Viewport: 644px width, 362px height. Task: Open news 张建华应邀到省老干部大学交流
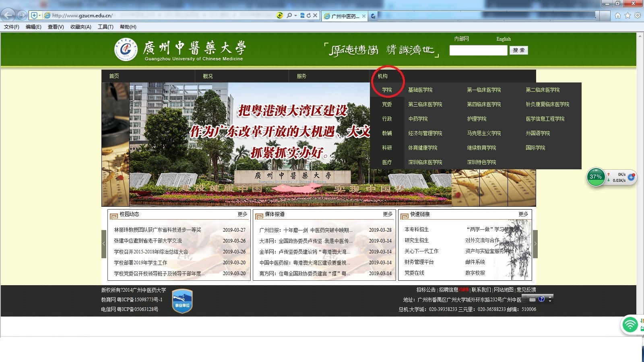tap(148, 241)
